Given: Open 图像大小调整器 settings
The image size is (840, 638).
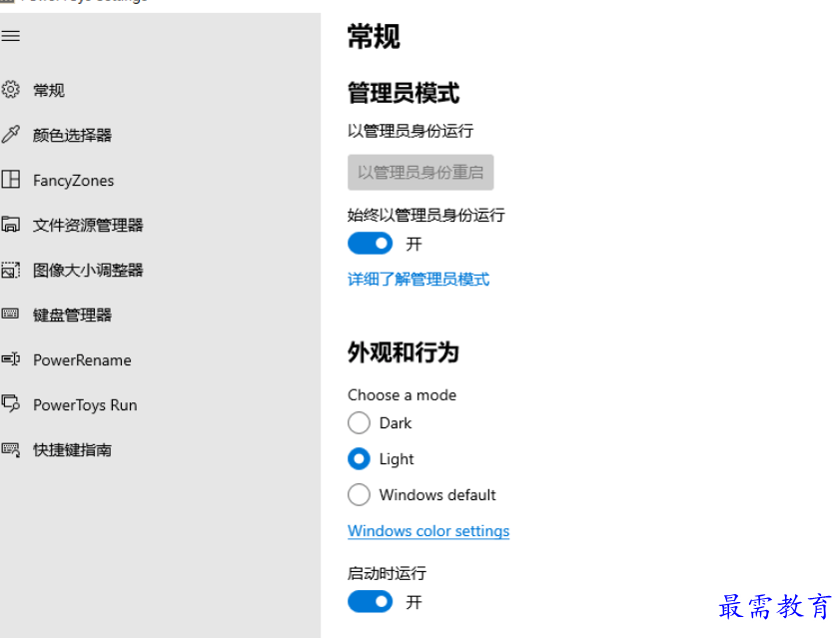Looking at the screenshot, I should pyautogui.click(x=88, y=270).
